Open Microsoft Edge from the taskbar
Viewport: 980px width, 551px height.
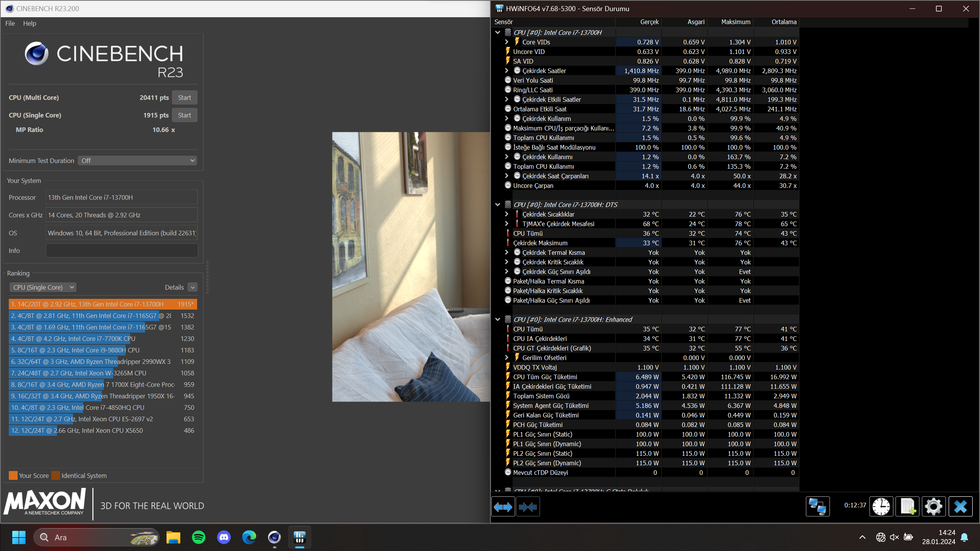pos(249,537)
